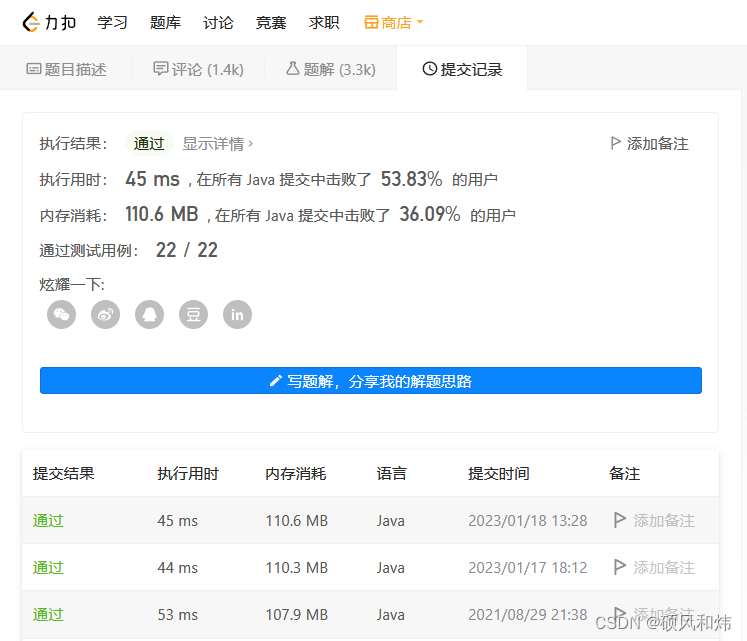Open the 通过 submission with 53 ms
This screenshot has height=641, width=747.
[x=48, y=615]
